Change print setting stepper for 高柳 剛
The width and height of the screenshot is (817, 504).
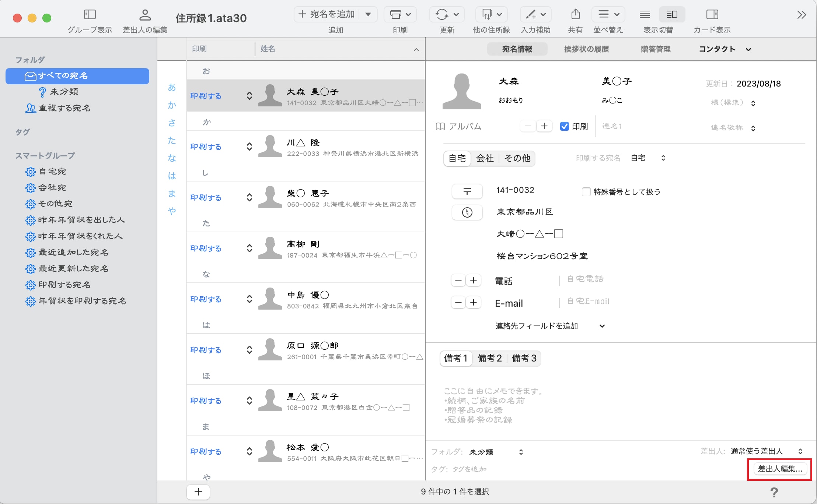pyautogui.click(x=249, y=248)
